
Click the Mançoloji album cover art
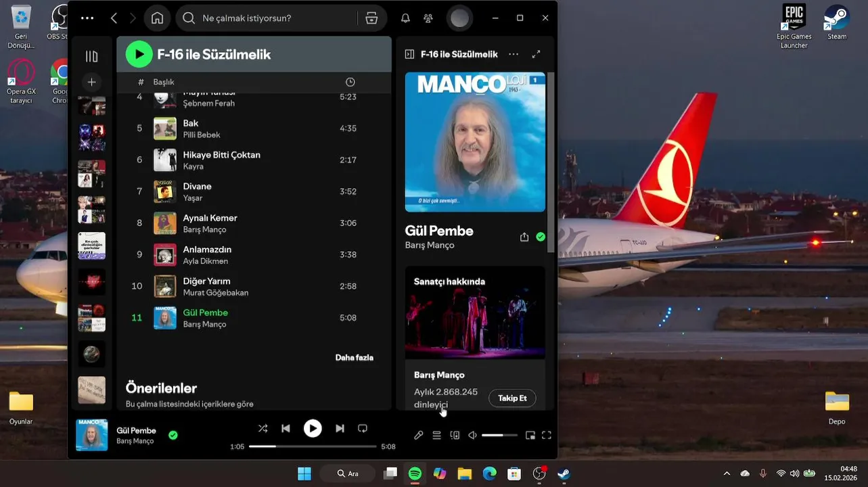click(x=475, y=142)
